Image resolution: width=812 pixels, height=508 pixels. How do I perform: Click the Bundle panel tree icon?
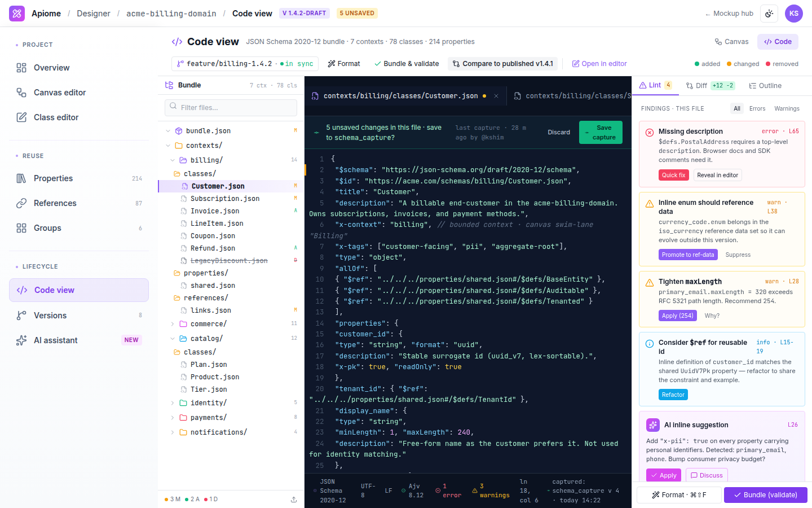click(169, 85)
